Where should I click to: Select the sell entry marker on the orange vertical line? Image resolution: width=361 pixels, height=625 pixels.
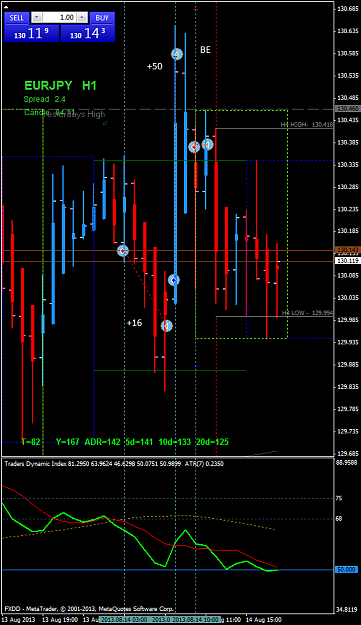[194, 147]
